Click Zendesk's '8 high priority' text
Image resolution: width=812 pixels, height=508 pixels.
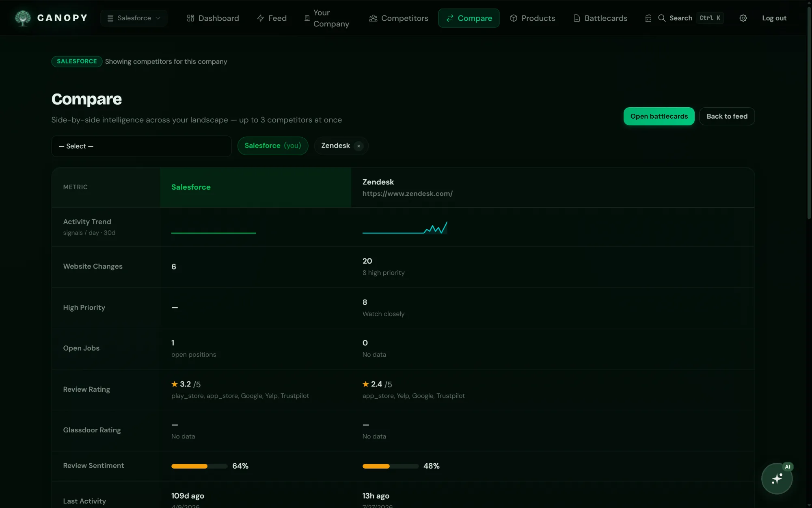(383, 273)
